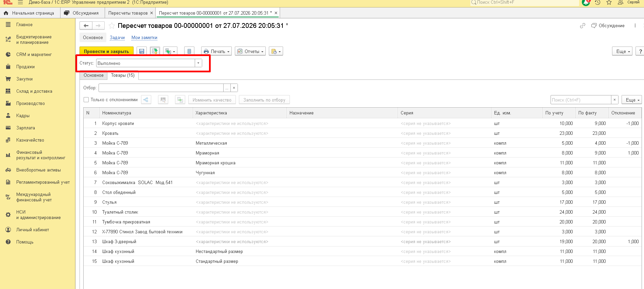Click the Заполнить по отбору button
This screenshot has height=289, width=644.
point(264,100)
